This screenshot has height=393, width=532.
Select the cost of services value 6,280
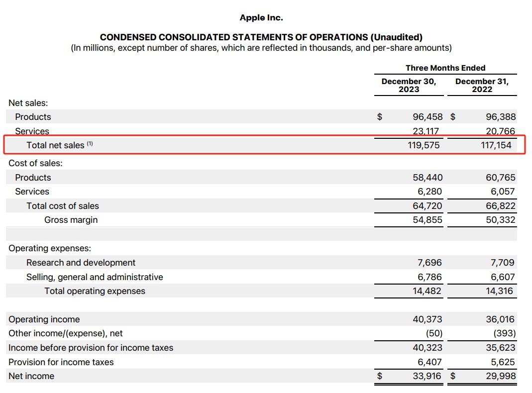click(x=429, y=192)
